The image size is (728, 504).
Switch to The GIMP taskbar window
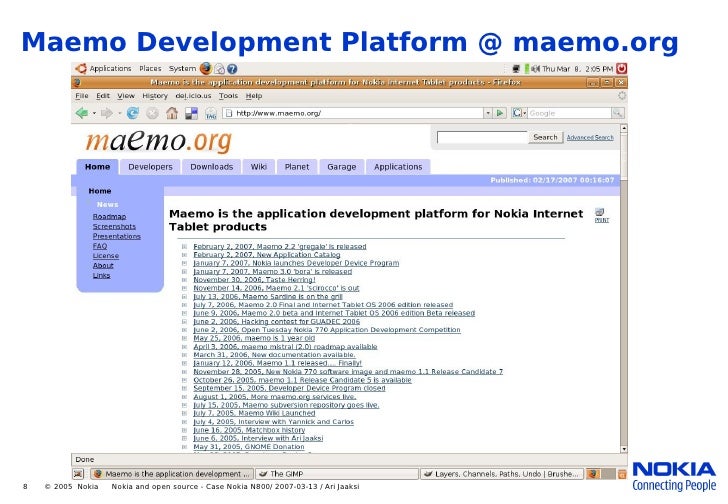point(337,474)
